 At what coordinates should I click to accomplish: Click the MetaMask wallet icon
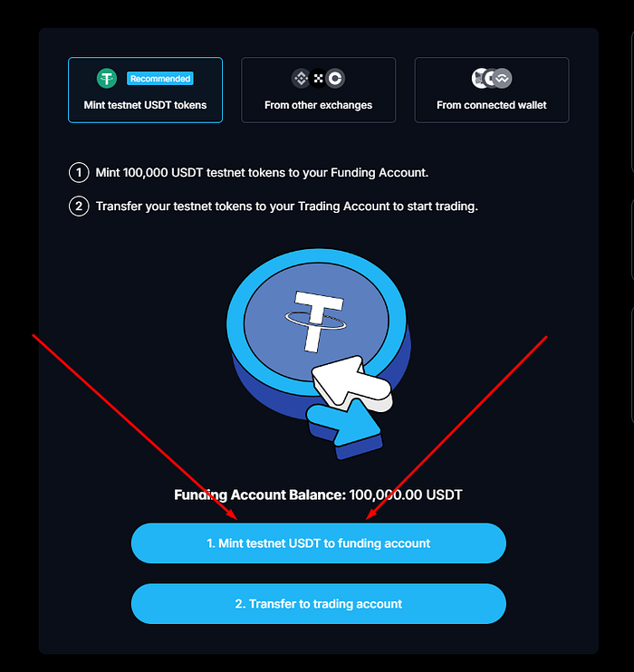tap(479, 79)
